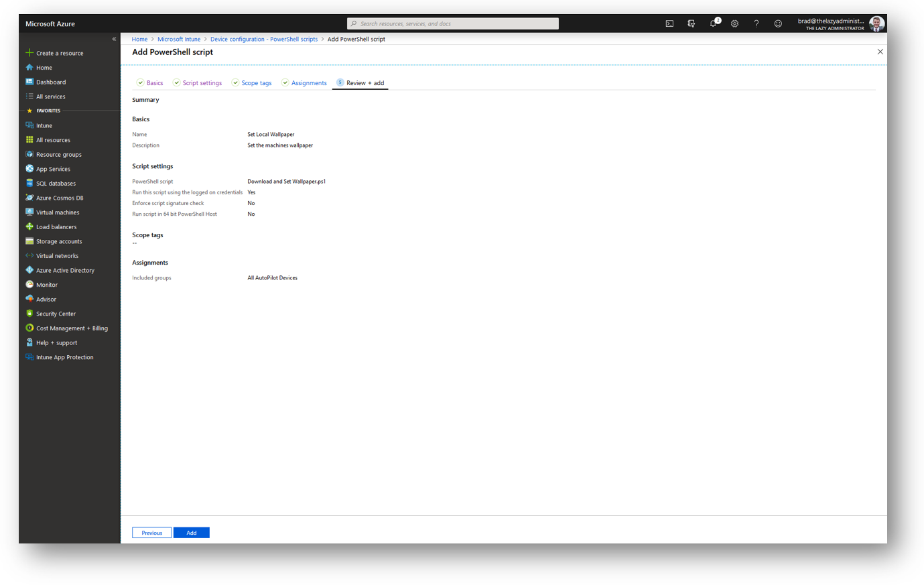This screenshot has width=924, height=585.
Task: Switch to the Basics tab
Action: point(150,83)
